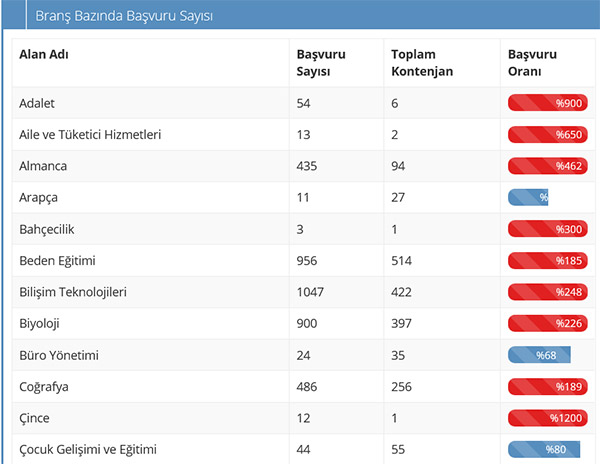Viewport: 600px width, 464px height.
Task: Click the Adalet %900 ratio bar
Action: click(548, 103)
